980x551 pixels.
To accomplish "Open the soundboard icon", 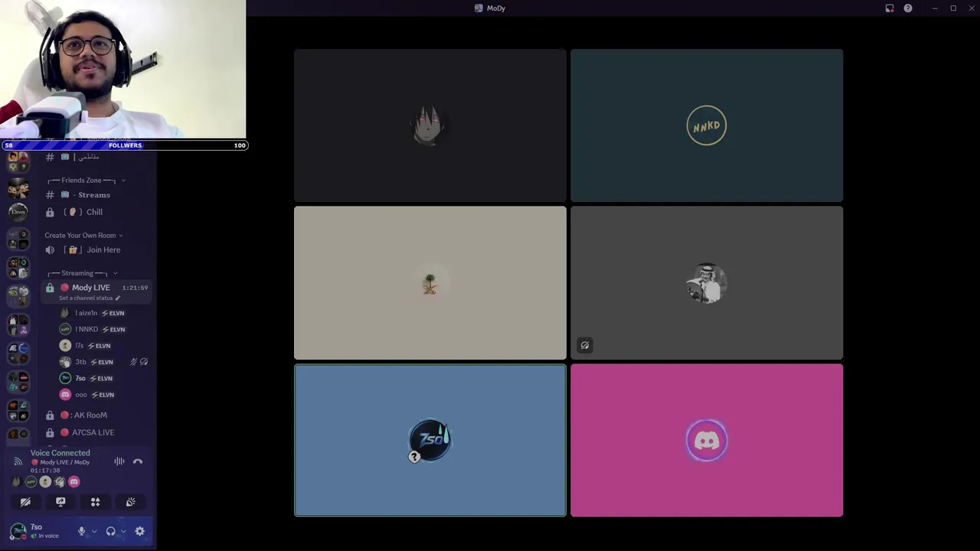I will (x=131, y=502).
